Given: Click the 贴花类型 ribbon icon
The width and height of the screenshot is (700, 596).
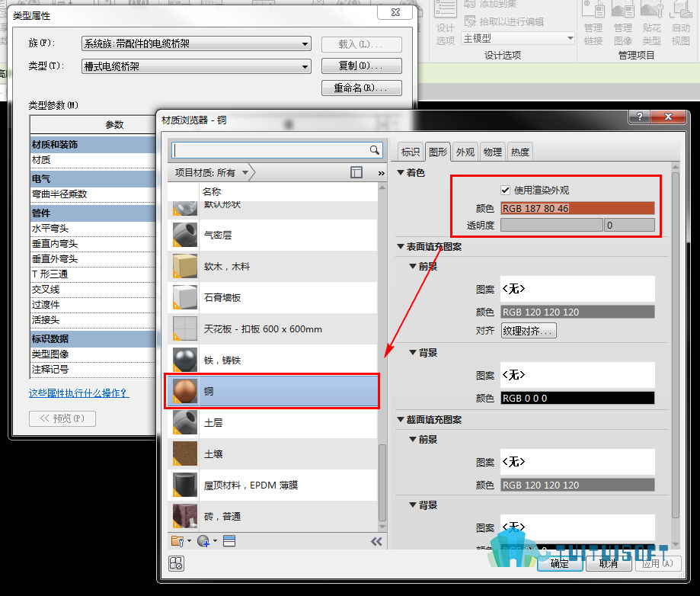Looking at the screenshot, I should (652, 23).
